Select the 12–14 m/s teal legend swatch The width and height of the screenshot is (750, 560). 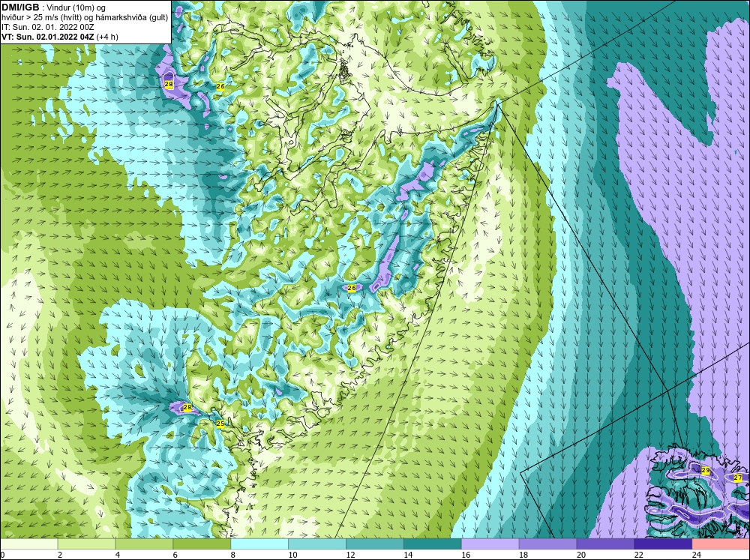374,544
